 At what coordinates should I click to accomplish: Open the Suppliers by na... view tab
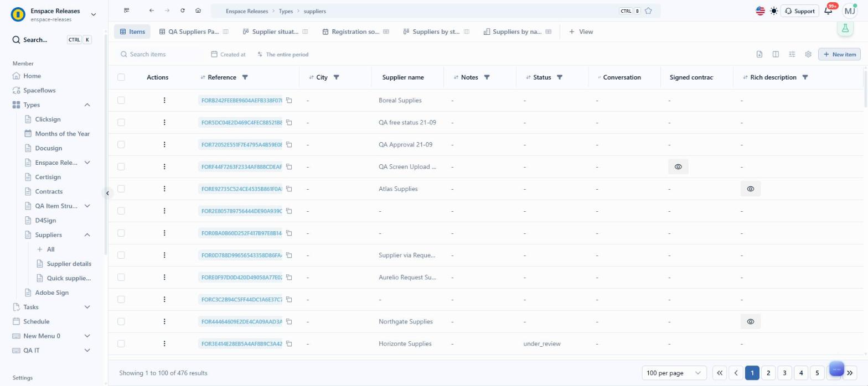[x=518, y=32]
